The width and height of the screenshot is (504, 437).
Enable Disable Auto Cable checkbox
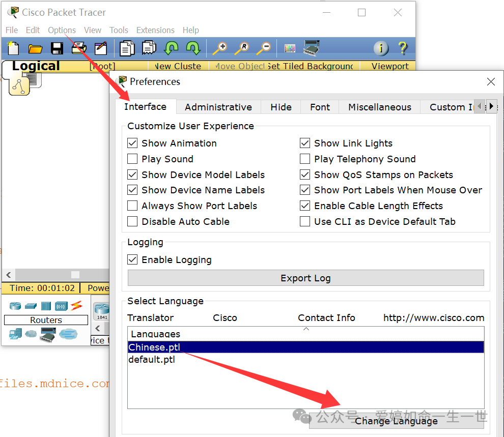(x=132, y=221)
